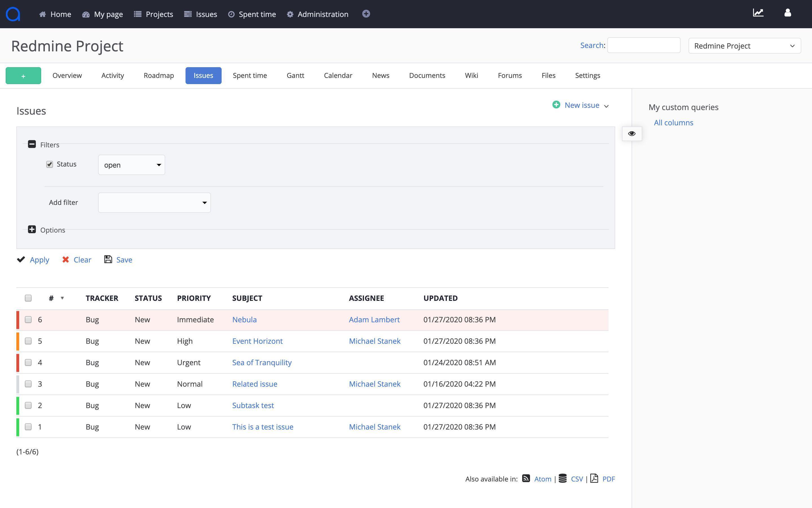The height and width of the screenshot is (508, 812).
Task: Open Issues in top navigation
Action: [x=201, y=14]
